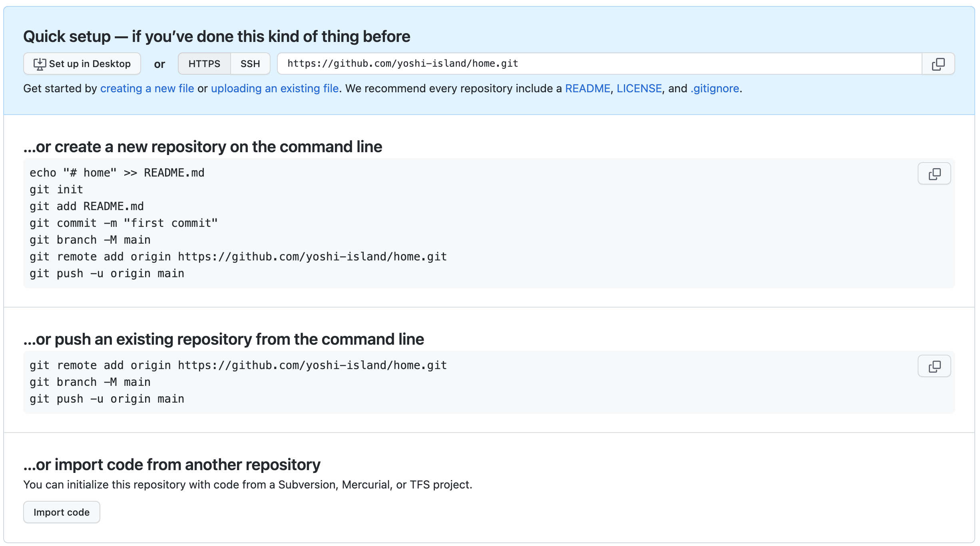Copy the create new repository commands
The height and width of the screenshot is (546, 980).
[x=934, y=174]
